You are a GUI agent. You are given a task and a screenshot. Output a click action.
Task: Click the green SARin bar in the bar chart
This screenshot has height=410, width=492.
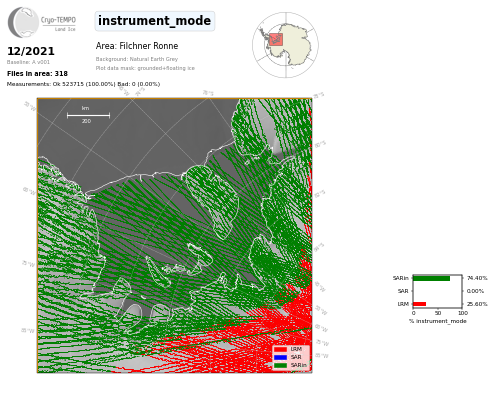tap(432, 278)
